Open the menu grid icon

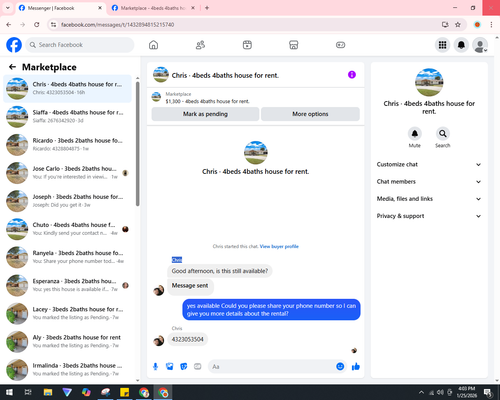pos(442,45)
